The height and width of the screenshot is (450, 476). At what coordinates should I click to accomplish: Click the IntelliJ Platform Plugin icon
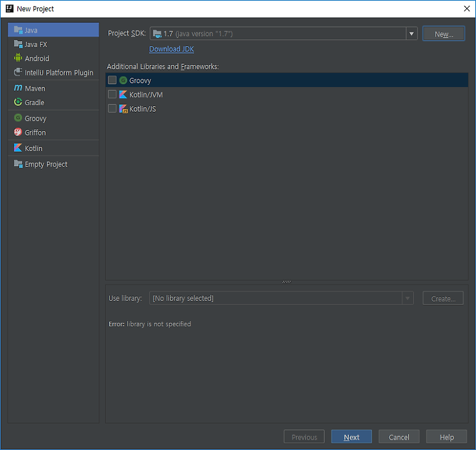18,72
